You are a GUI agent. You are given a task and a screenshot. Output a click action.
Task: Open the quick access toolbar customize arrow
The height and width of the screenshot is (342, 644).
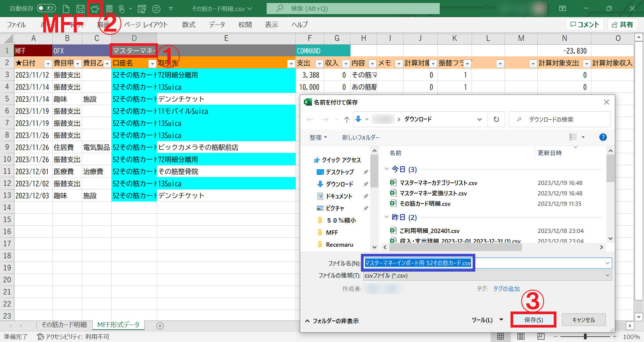tap(171, 9)
